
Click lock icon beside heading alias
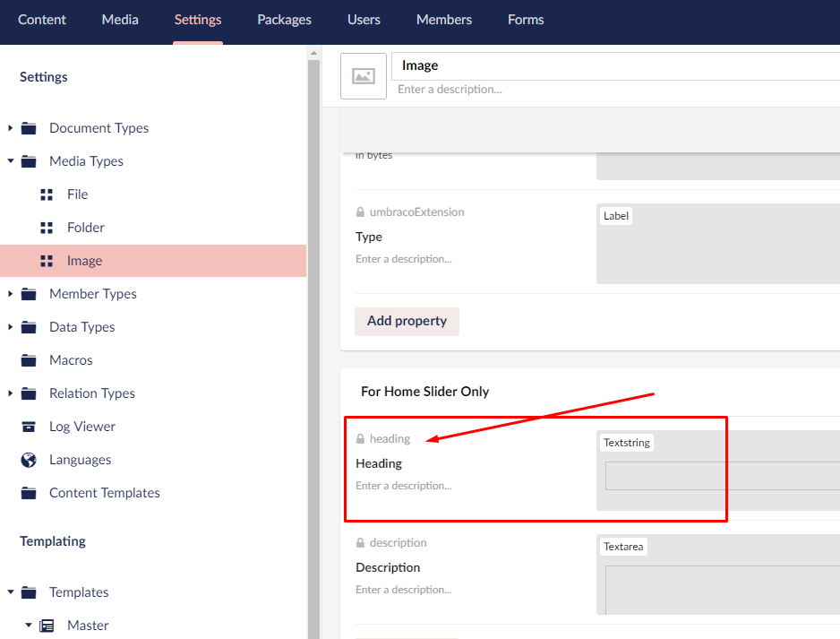click(x=361, y=439)
